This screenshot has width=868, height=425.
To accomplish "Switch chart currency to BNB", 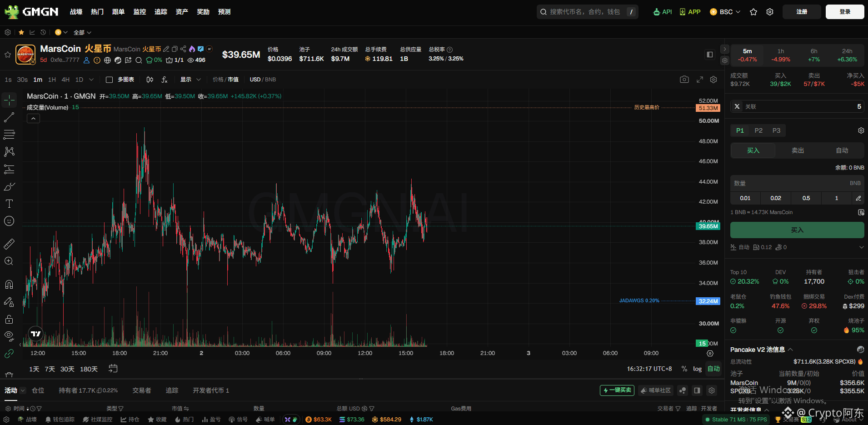I will [x=270, y=80].
